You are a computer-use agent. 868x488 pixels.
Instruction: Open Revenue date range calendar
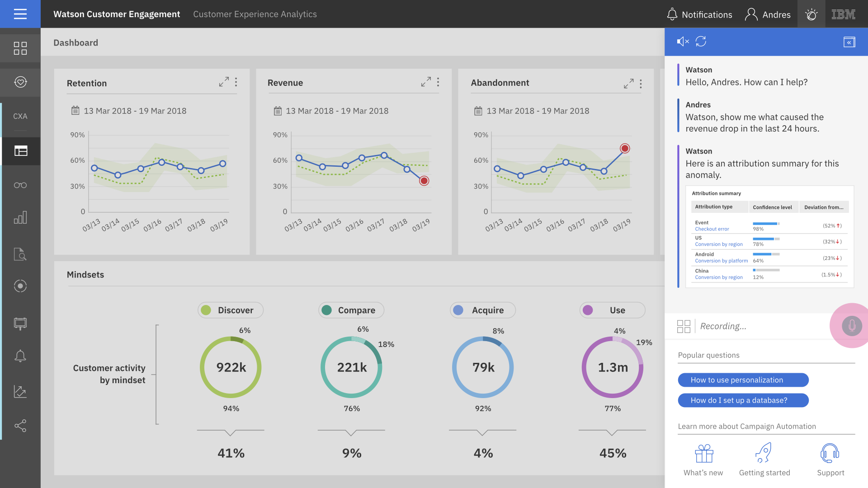pyautogui.click(x=278, y=111)
